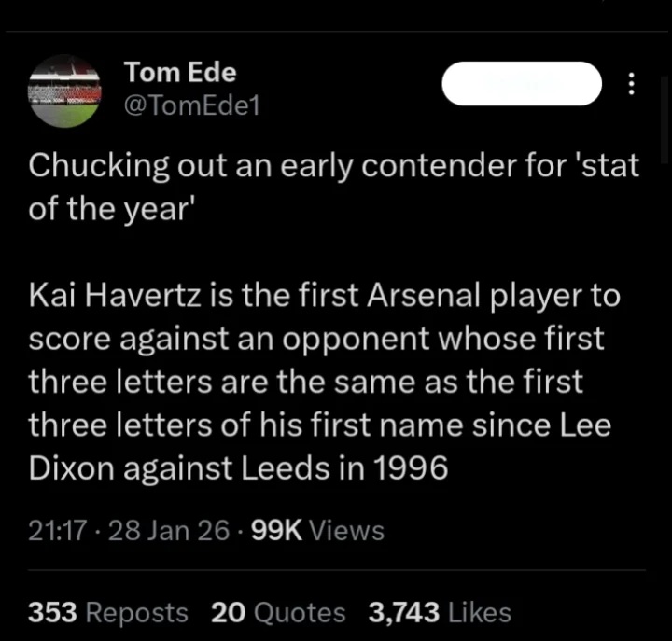Click the white pill button beside the name
The image size is (672, 641).
[522, 84]
